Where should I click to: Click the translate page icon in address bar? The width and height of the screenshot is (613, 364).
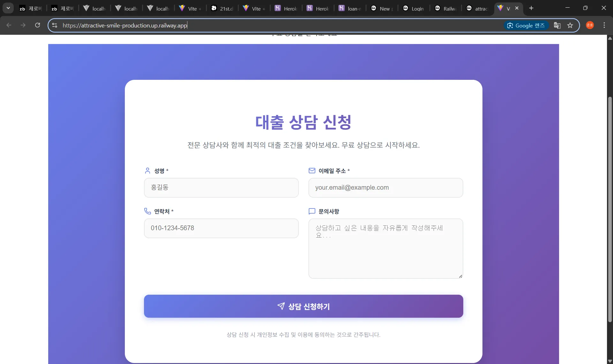tap(557, 25)
